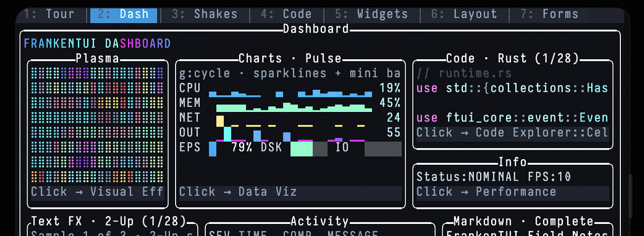
Task: Click the 'Click → Code Explorer' link
Action: (x=512, y=133)
